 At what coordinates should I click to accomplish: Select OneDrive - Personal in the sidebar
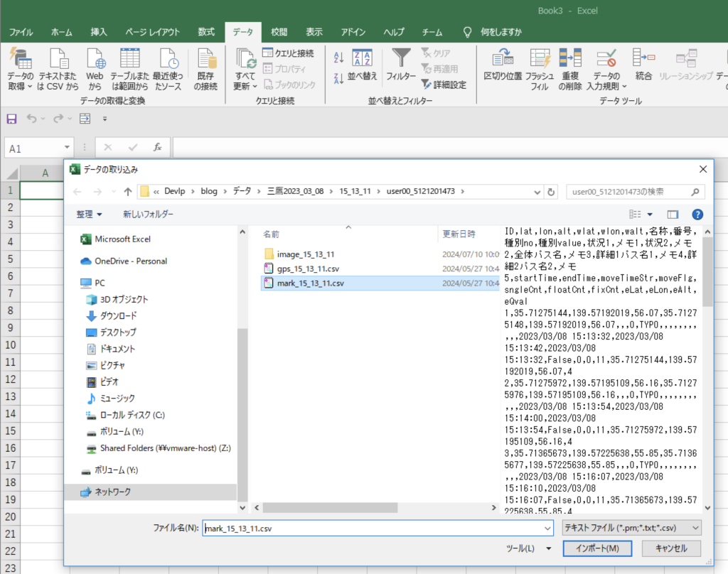coord(131,261)
